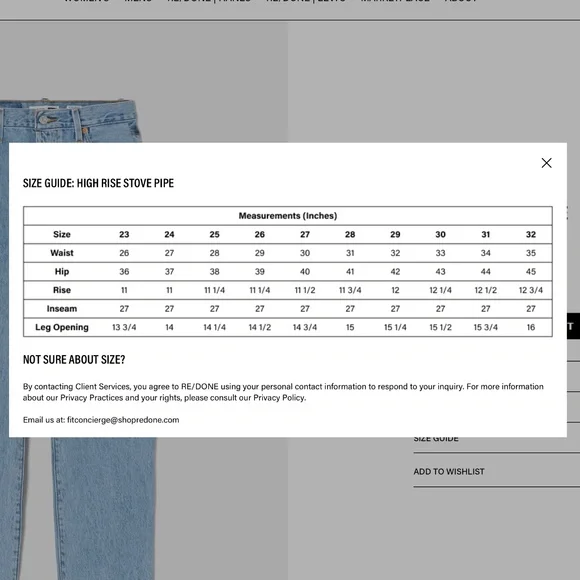This screenshot has width=580, height=580.
Task: Click the 'Hip' row label
Action: 62,271
